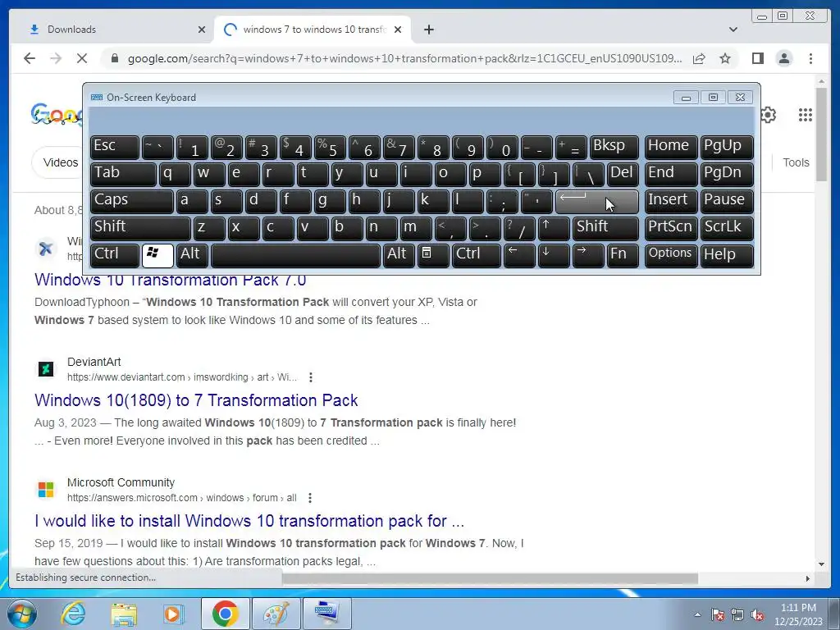840x630 pixels.
Task: Click the context menu key on keyboard
Action: 433,255
